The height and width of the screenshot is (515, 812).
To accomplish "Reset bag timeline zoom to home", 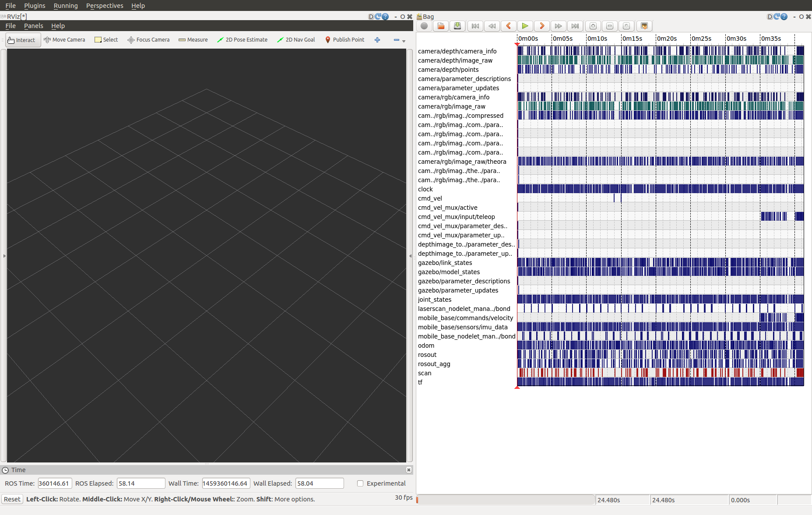I will (626, 26).
